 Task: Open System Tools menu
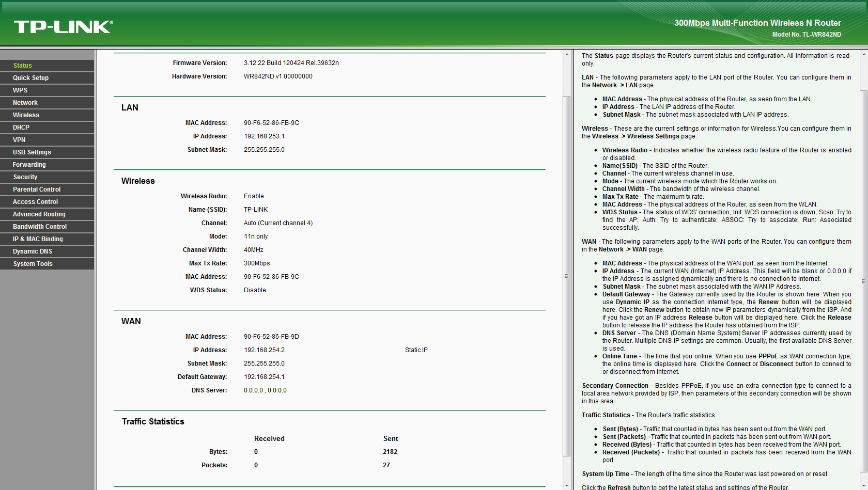tap(47, 264)
